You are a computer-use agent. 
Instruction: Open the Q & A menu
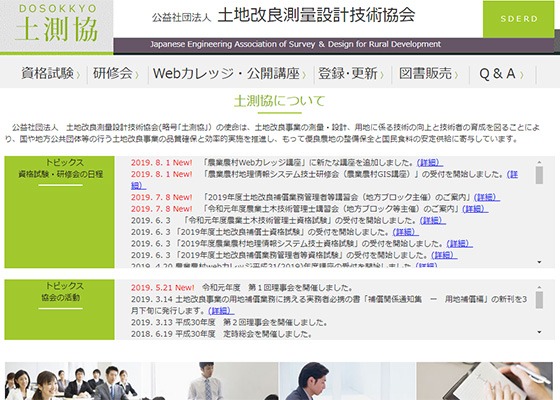click(501, 74)
